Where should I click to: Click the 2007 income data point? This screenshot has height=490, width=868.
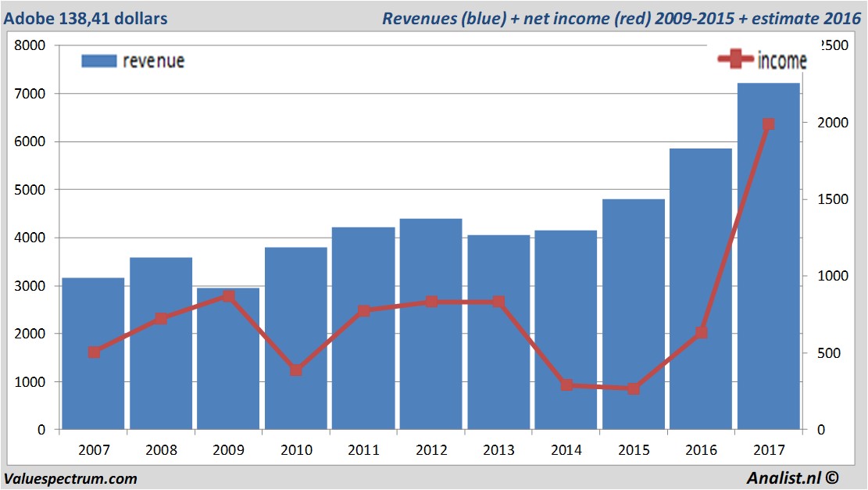(x=94, y=352)
